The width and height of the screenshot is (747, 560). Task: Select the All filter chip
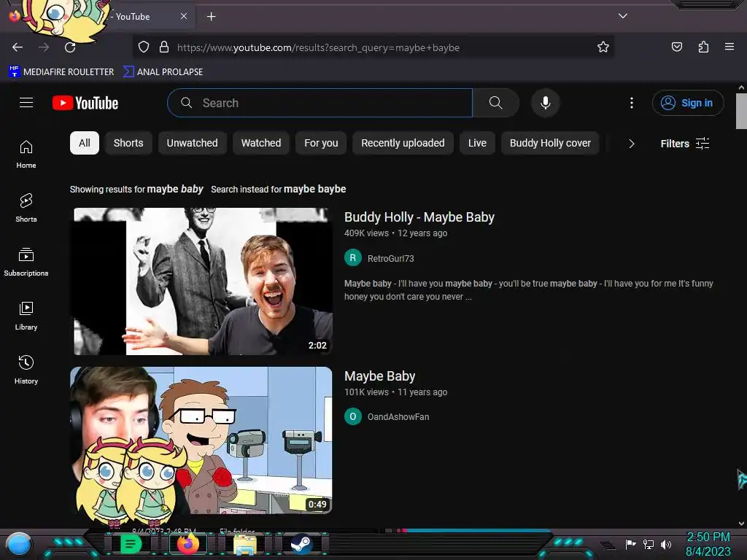(85, 143)
